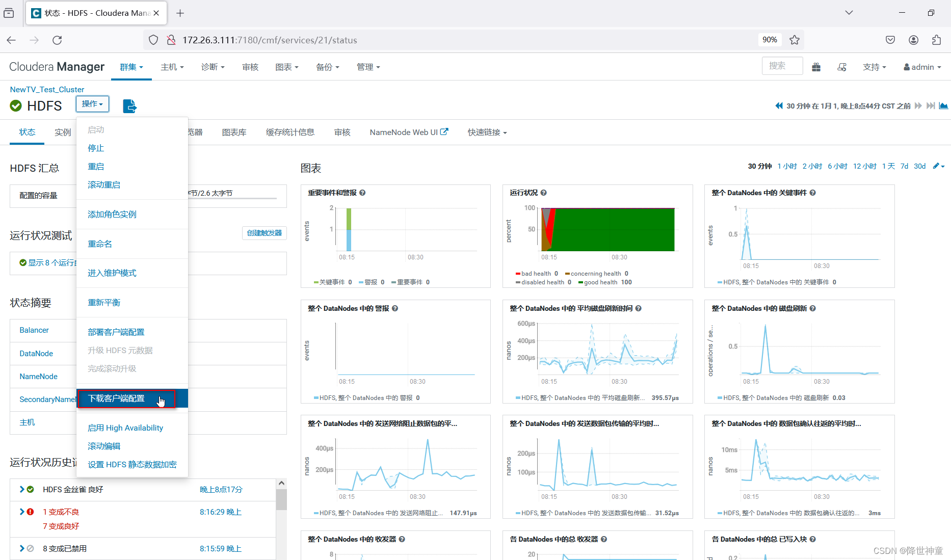Open NameNode Web UI link
Image resolution: width=951 pixels, height=560 pixels.
[x=409, y=132]
